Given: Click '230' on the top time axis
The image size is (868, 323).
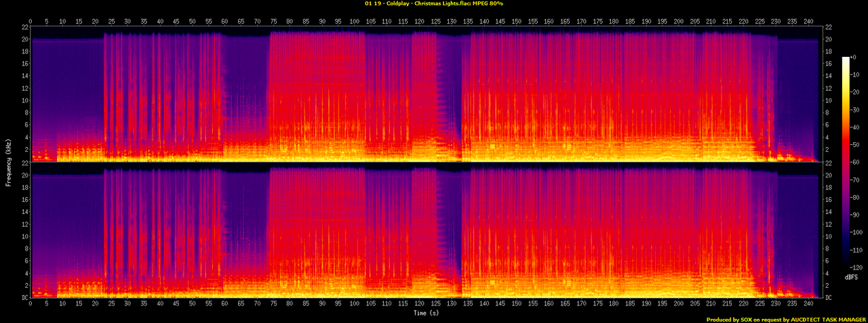Looking at the screenshot, I should pyautogui.click(x=776, y=22).
